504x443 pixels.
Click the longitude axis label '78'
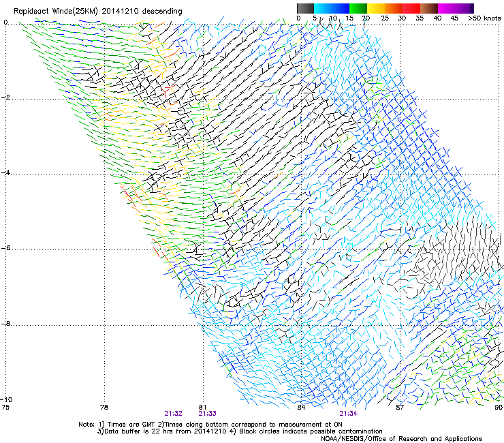click(104, 408)
